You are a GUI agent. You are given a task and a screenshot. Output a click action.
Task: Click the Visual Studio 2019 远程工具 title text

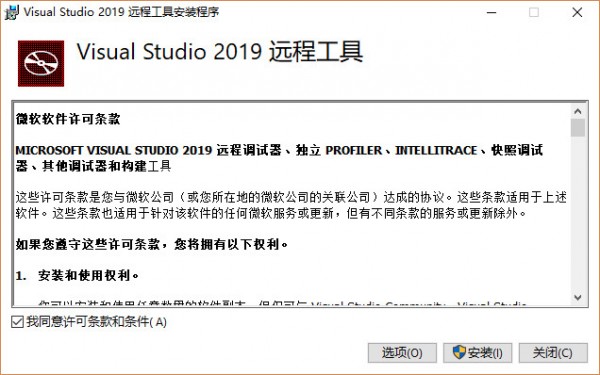(x=220, y=52)
